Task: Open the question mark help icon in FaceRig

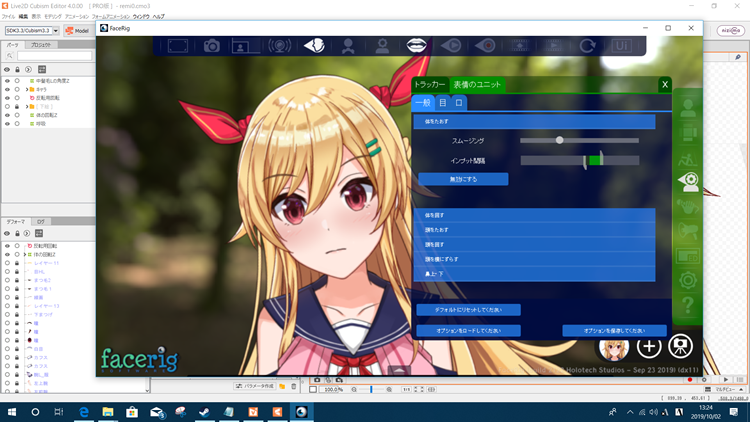Action: coord(688,305)
